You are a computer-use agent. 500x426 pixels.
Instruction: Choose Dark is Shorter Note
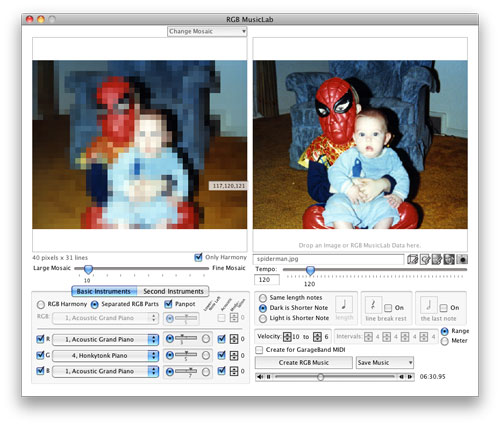click(263, 308)
